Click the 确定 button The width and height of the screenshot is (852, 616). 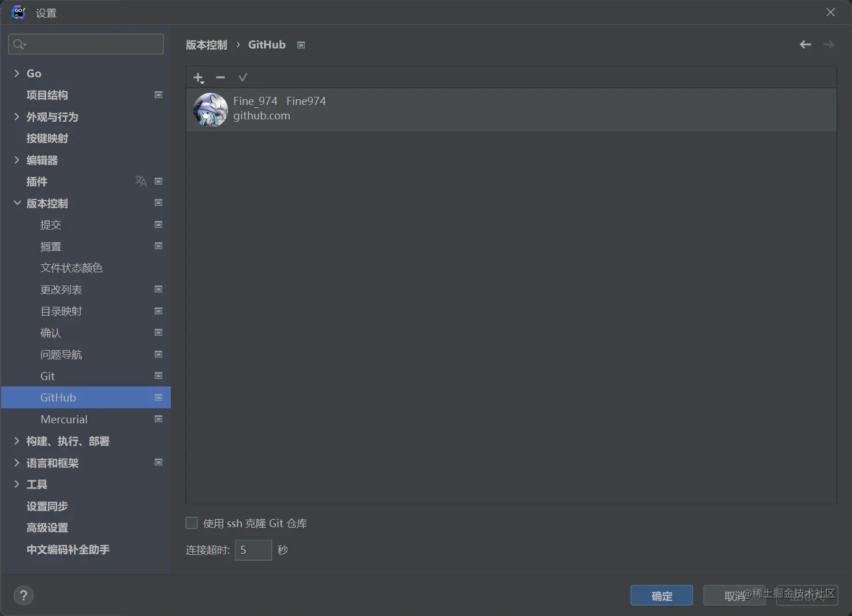662,596
